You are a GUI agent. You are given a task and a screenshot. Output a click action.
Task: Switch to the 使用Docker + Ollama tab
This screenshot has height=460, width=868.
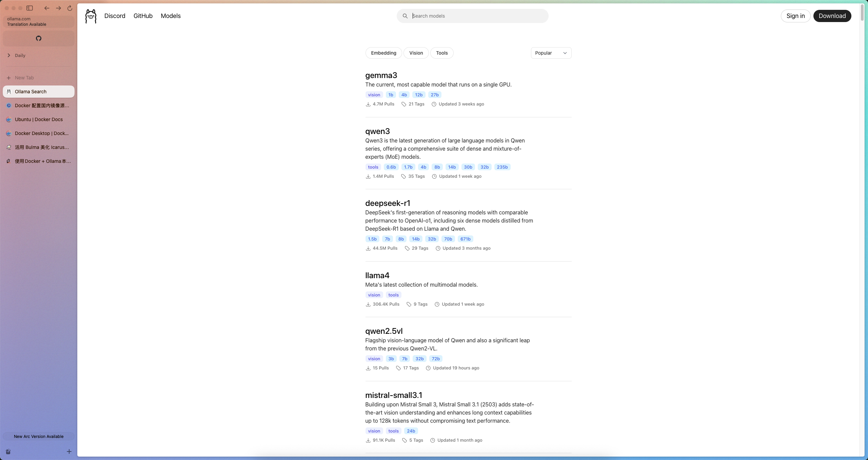(39, 161)
